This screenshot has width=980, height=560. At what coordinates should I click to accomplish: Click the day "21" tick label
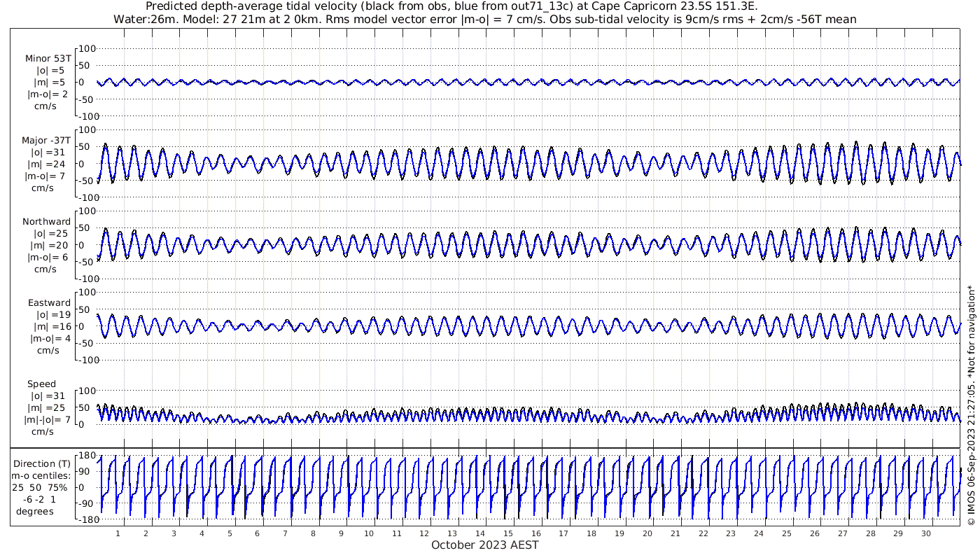(675, 533)
